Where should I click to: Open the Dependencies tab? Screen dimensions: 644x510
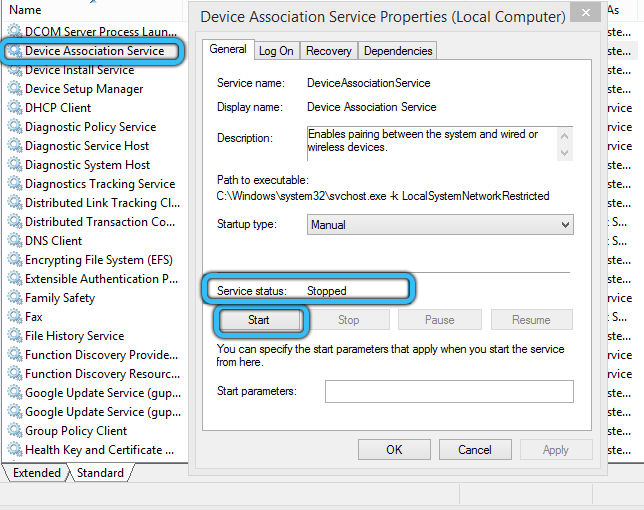click(398, 51)
